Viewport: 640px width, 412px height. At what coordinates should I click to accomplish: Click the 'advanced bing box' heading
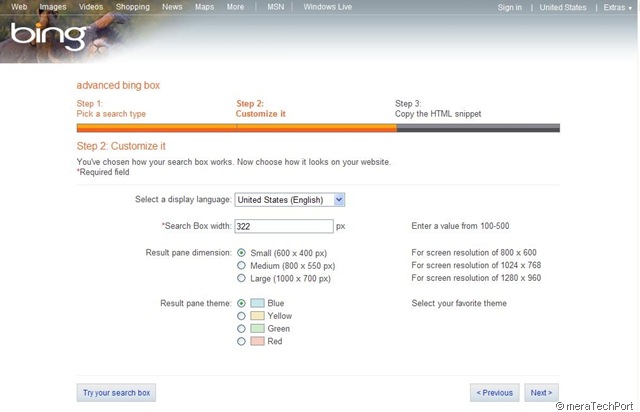pyautogui.click(x=118, y=85)
